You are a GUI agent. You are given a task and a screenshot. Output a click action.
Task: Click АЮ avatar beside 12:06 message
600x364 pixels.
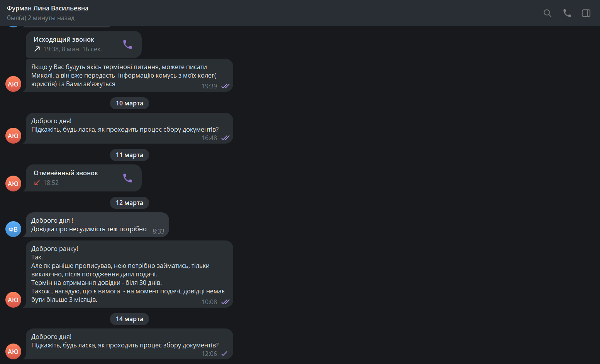(13, 351)
